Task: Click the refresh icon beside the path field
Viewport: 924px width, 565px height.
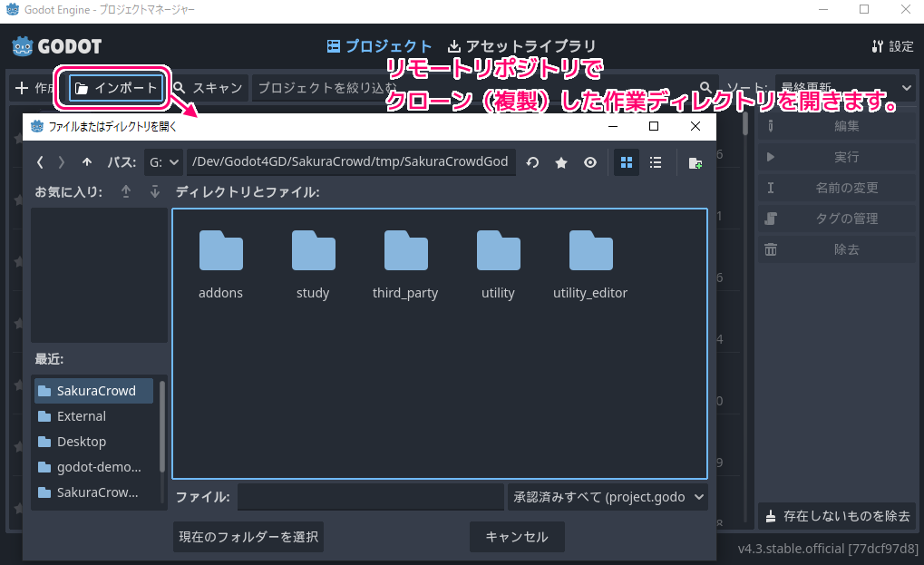Action: [x=533, y=162]
